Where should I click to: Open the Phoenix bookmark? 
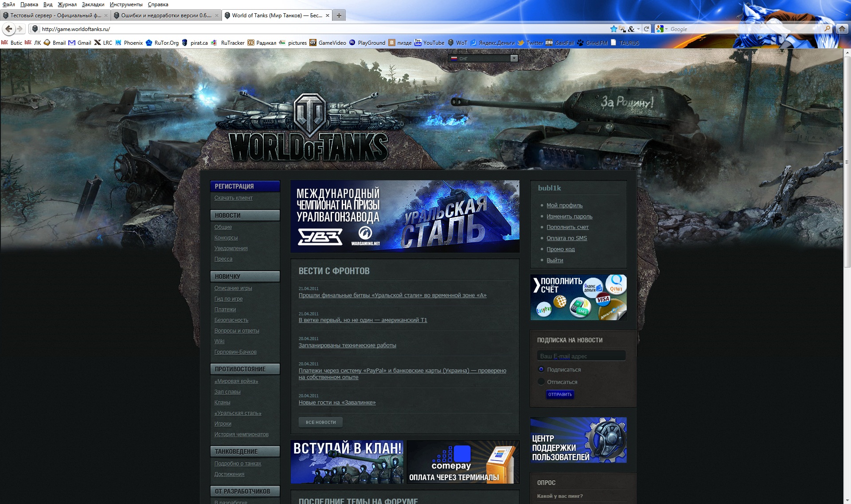tap(129, 43)
